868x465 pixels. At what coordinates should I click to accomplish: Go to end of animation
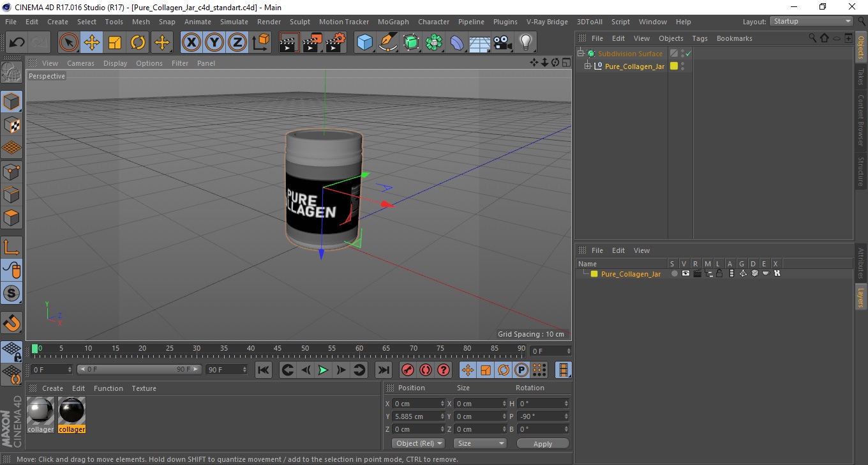(383, 370)
